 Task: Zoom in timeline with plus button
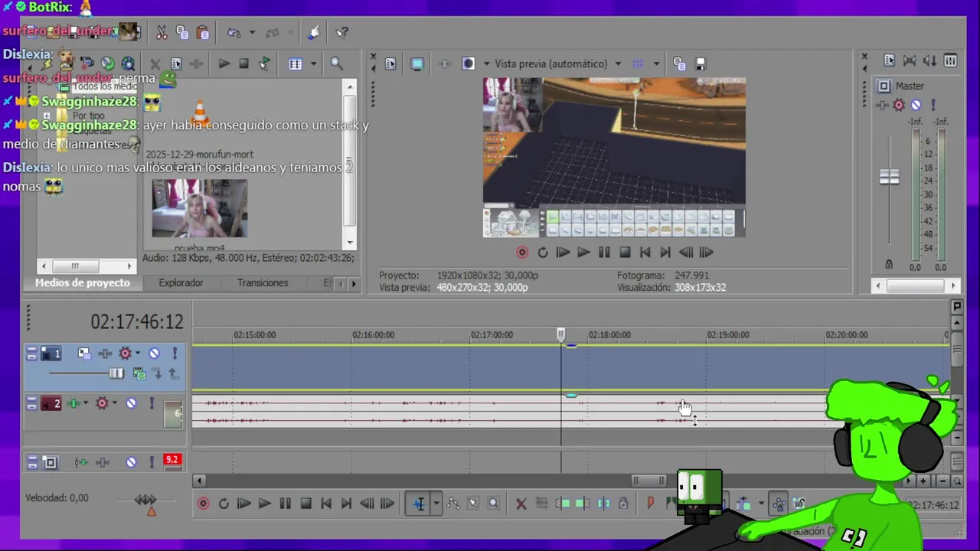point(923,481)
